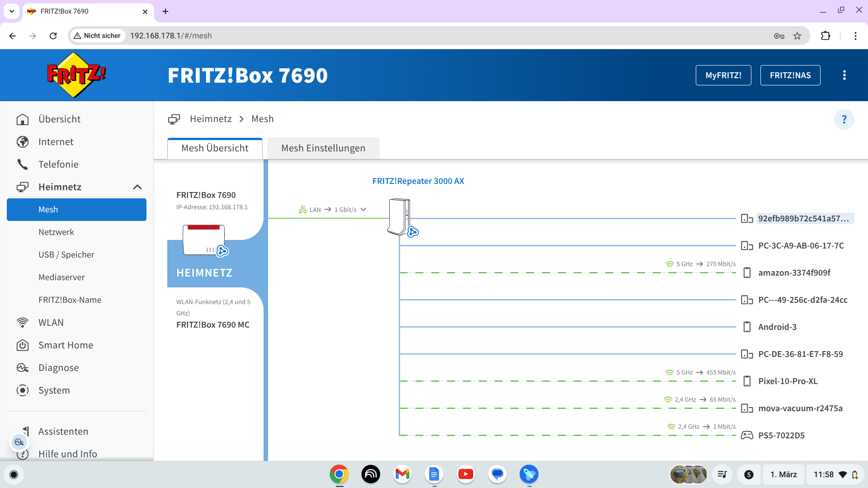
Task: Click the PS5-7022D5 gamepad icon
Action: pyautogui.click(x=747, y=435)
